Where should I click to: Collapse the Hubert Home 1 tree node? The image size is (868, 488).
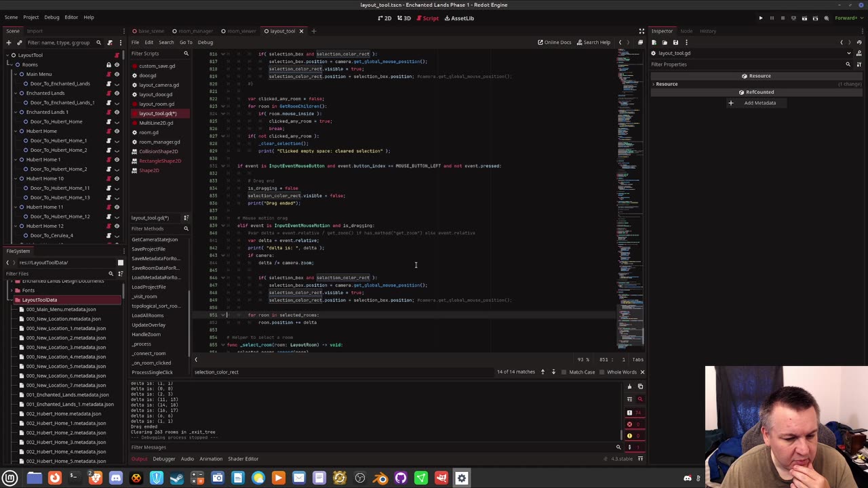point(14,159)
